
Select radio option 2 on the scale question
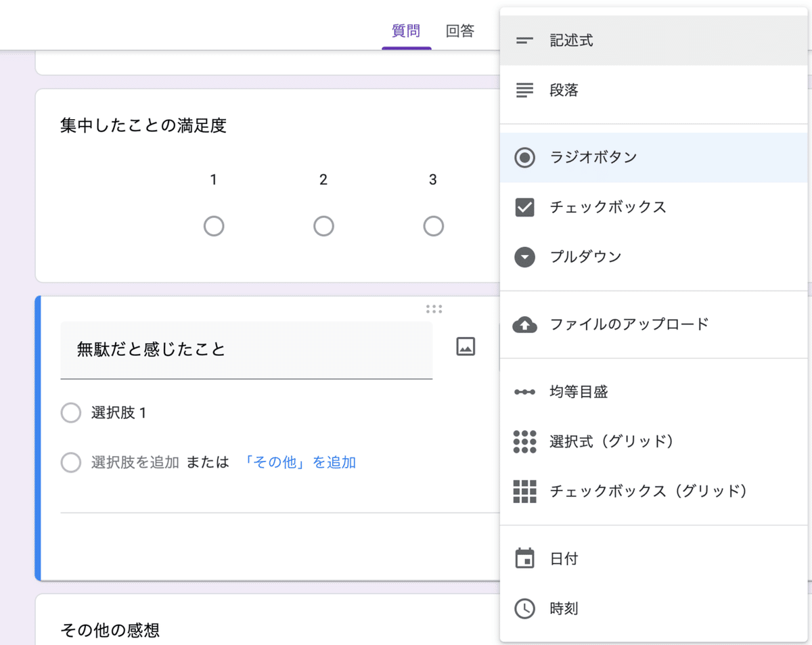[323, 226]
